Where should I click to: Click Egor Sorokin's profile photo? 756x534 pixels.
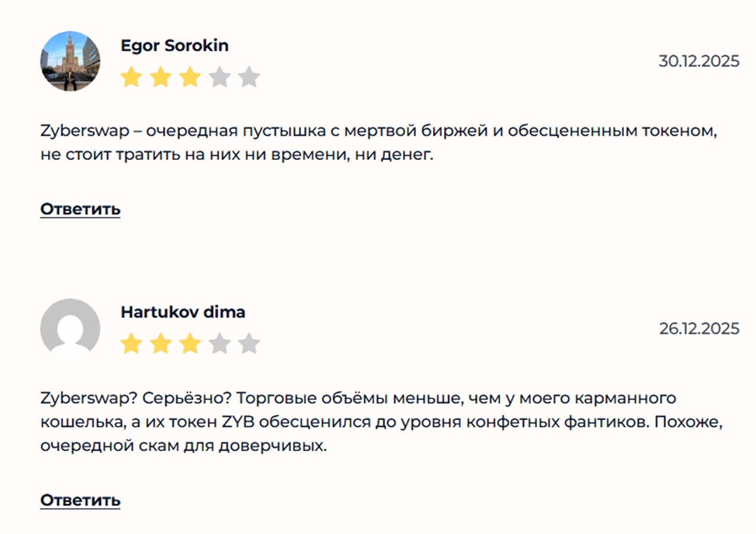coord(70,61)
